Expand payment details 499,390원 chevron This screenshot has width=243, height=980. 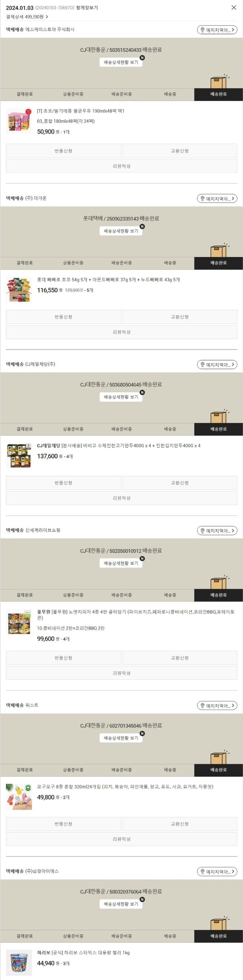tap(47, 17)
